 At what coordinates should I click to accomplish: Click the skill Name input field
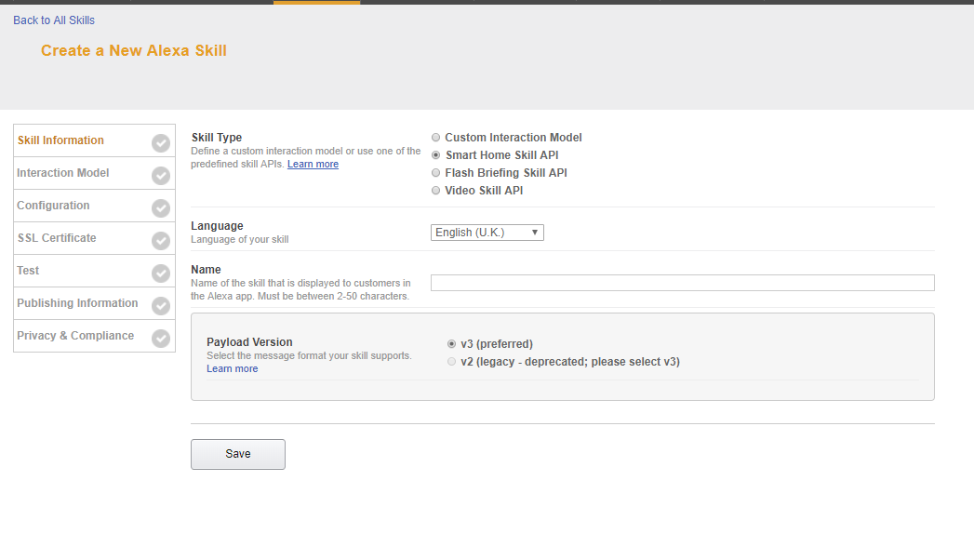(682, 283)
